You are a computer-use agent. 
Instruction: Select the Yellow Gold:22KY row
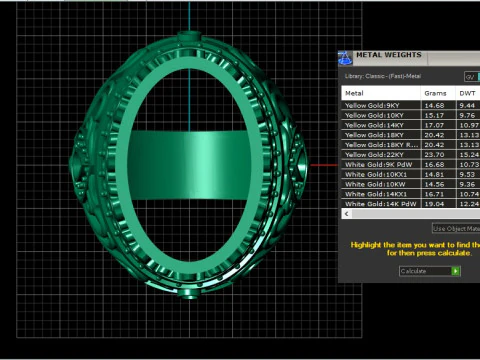[x=411, y=155]
